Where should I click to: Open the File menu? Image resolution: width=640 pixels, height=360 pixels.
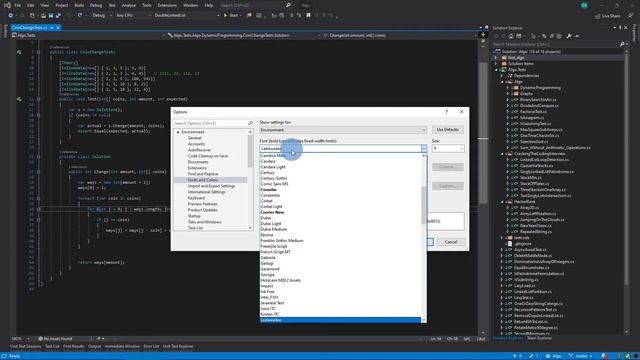coord(18,5)
